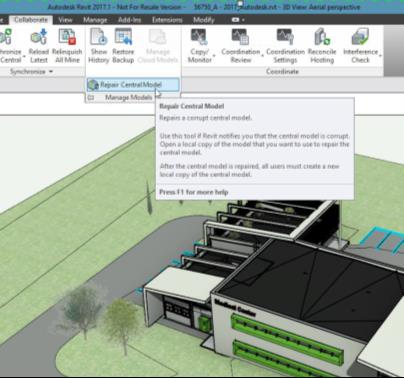Switch to the View ribbon tab
This screenshot has width=404, height=378.
pyautogui.click(x=65, y=20)
